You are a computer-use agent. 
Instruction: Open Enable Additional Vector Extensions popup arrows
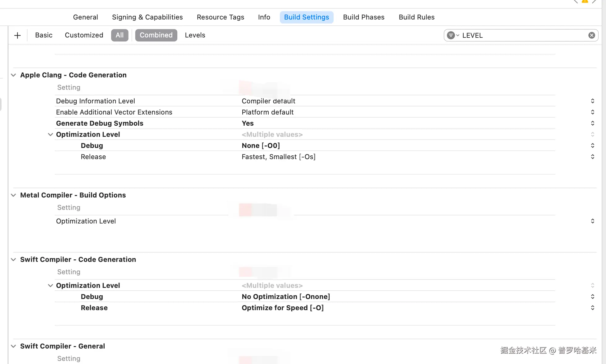pos(592,112)
